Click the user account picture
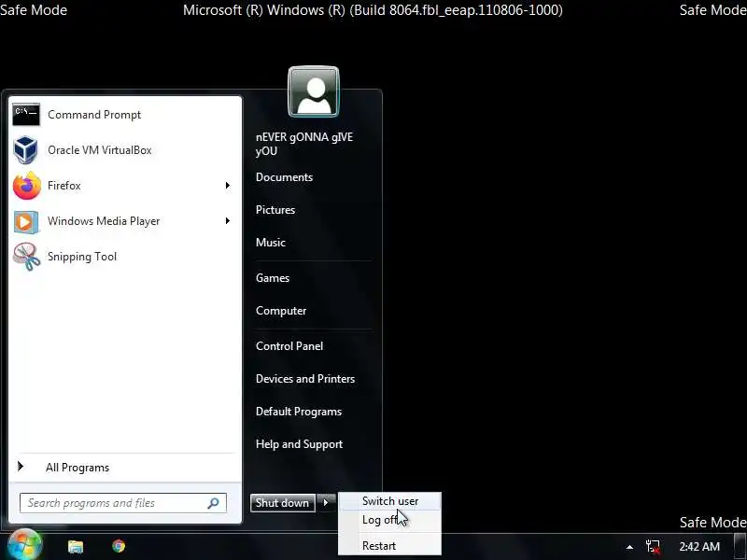 coord(314,91)
